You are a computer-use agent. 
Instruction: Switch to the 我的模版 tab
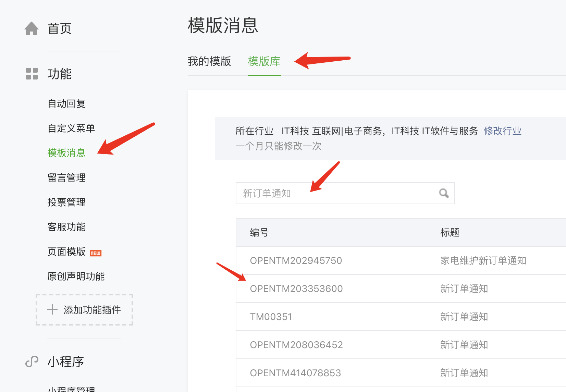click(x=209, y=61)
